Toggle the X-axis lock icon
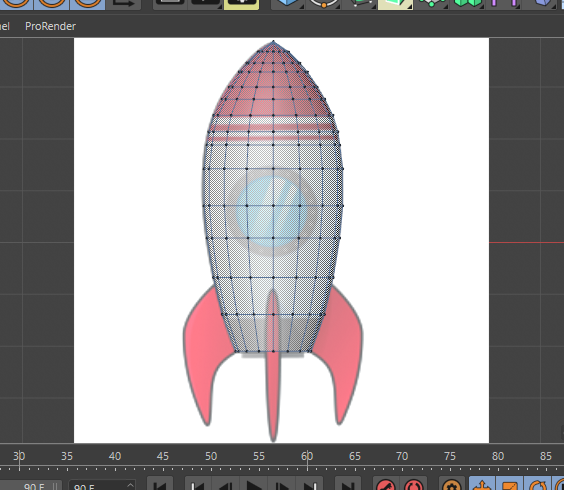The height and width of the screenshot is (490, 564). (16, 4)
